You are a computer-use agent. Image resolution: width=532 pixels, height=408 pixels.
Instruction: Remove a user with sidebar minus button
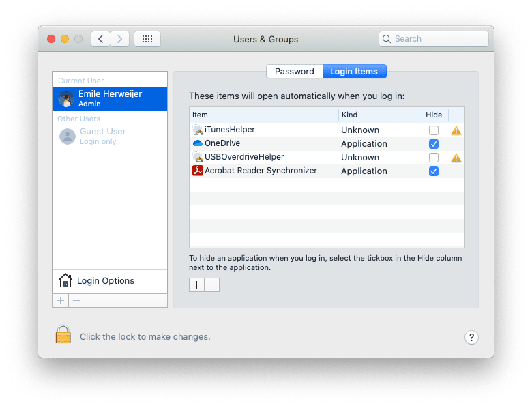(x=77, y=301)
